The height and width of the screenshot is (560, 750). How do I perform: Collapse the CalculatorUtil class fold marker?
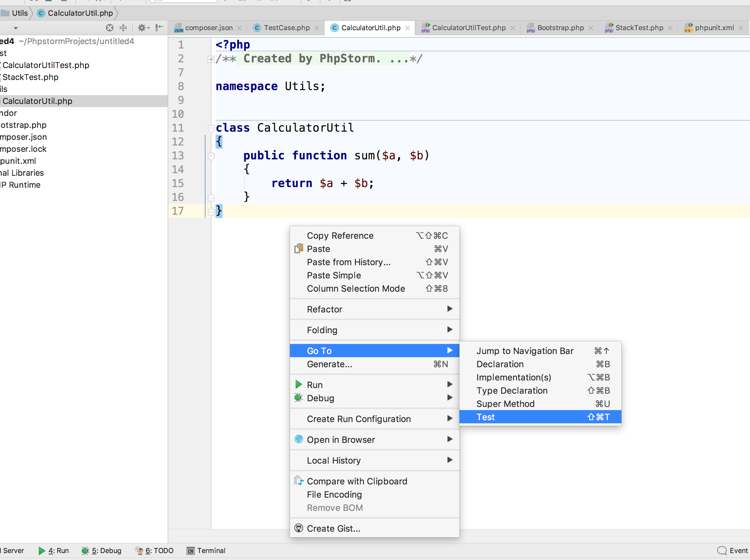211,129
